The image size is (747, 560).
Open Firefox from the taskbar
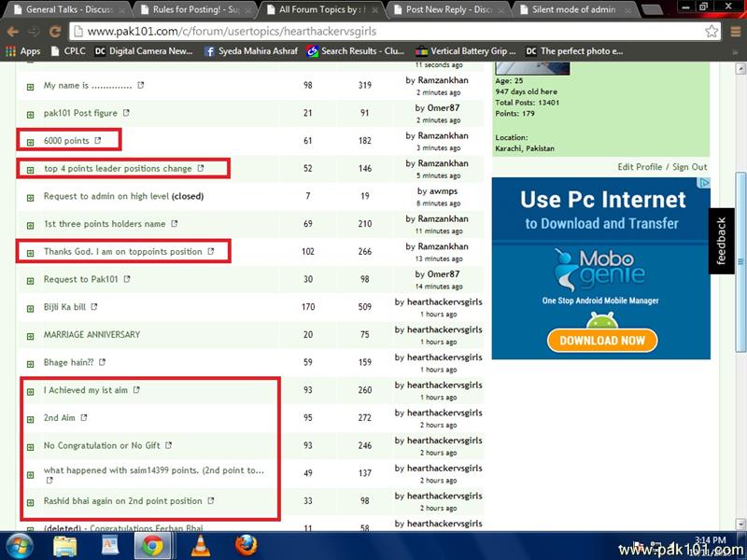pos(246,544)
